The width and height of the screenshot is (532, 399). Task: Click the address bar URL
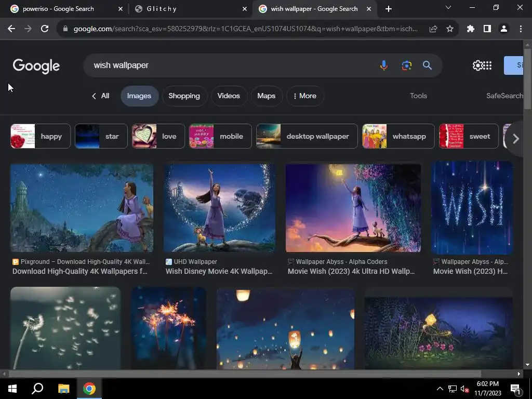[x=245, y=29]
